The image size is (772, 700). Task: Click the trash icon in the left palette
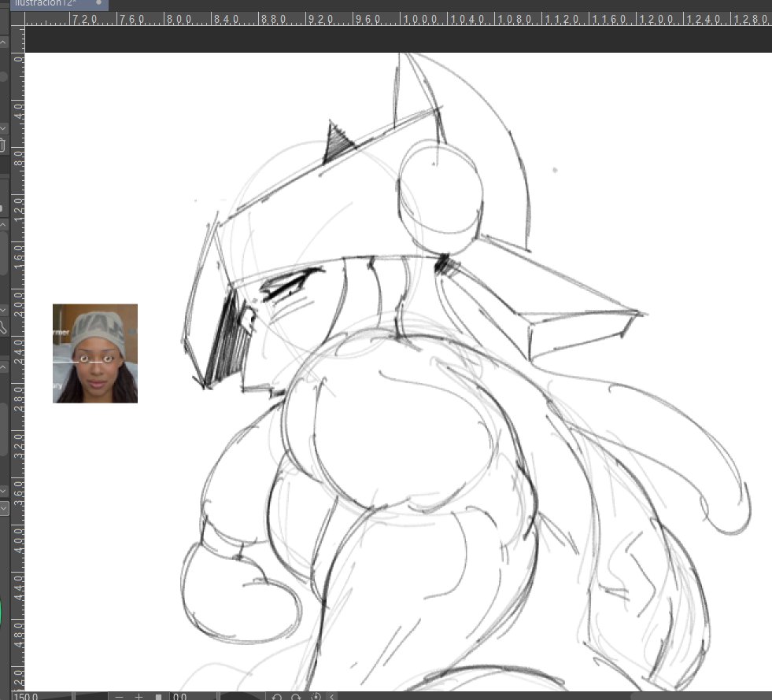tap(2, 146)
